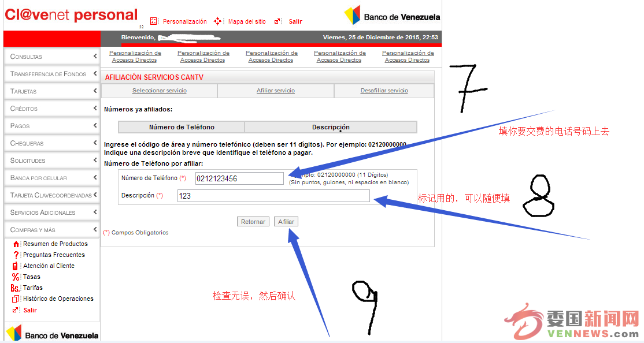Viewport: 644px width, 343px height.
Task: Click the Retornar button
Action: pos(253,222)
